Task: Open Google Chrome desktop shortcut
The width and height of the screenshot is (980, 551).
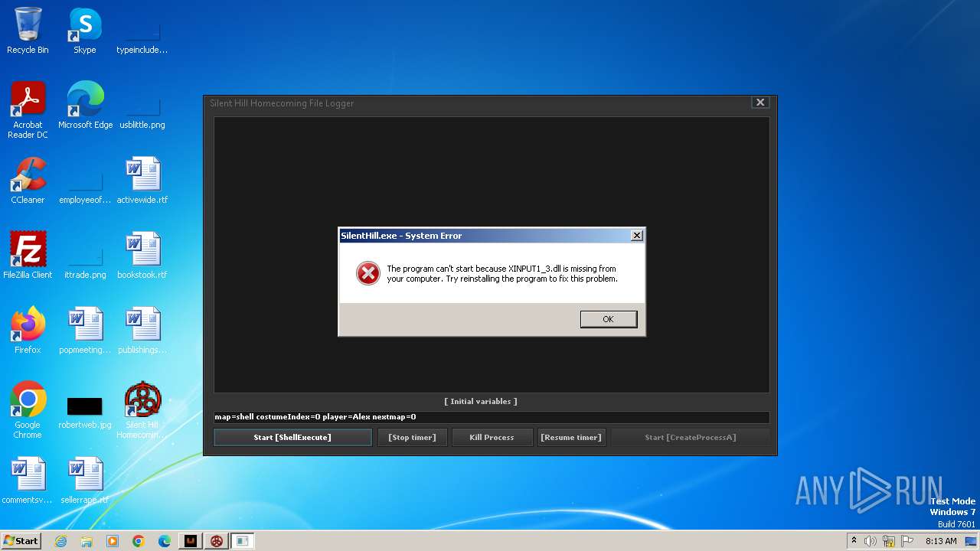Action: tap(28, 411)
